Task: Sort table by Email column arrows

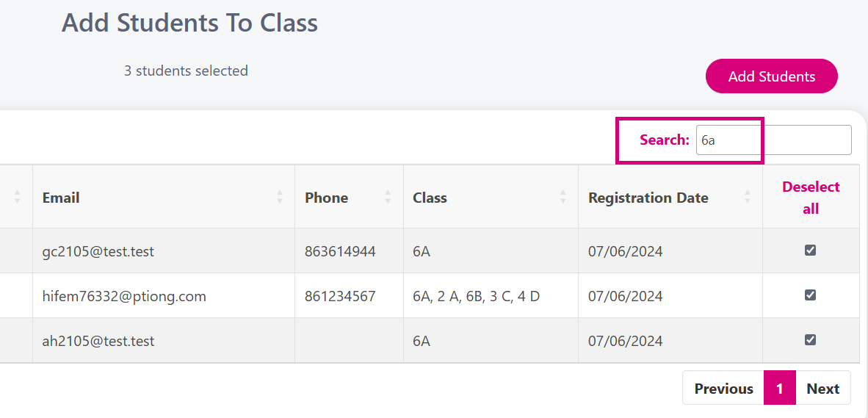Action: [280, 197]
